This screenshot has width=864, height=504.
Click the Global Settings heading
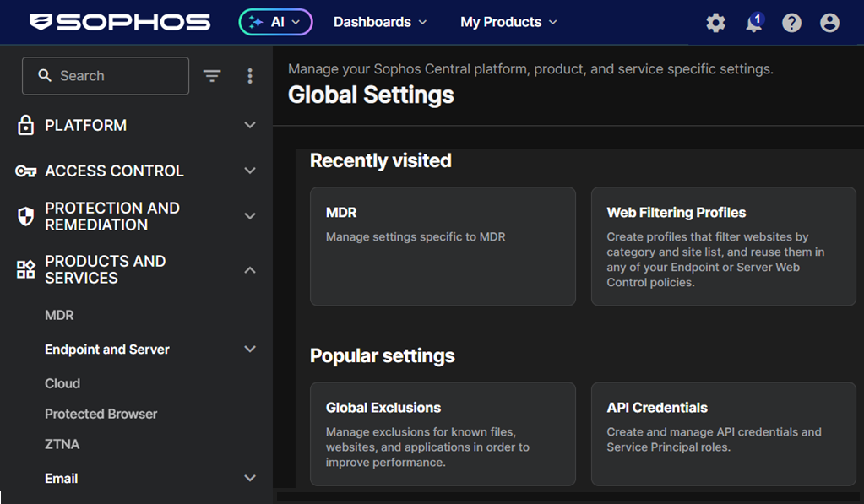coord(371,95)
